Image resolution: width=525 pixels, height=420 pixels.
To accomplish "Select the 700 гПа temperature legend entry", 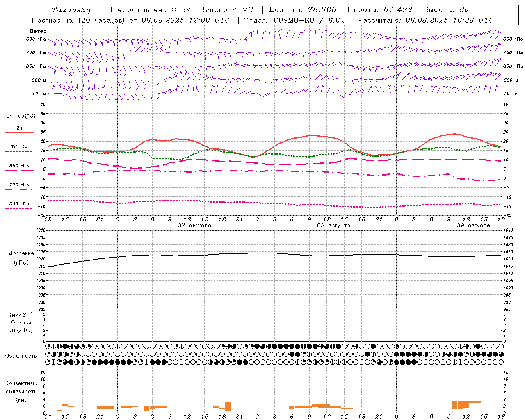I will click(x=19, y=185).
